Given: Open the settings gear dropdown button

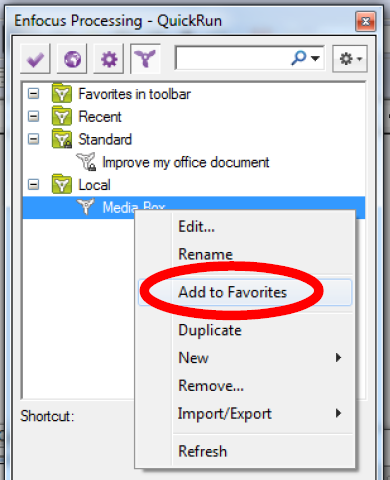Looking at the screenshot, I should pos(350,59).
